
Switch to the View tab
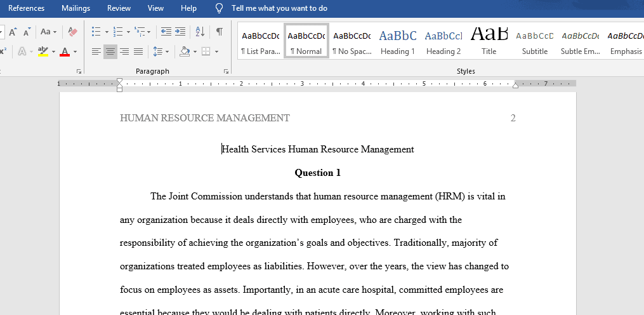pyautogui.click(x=155, y=8)
